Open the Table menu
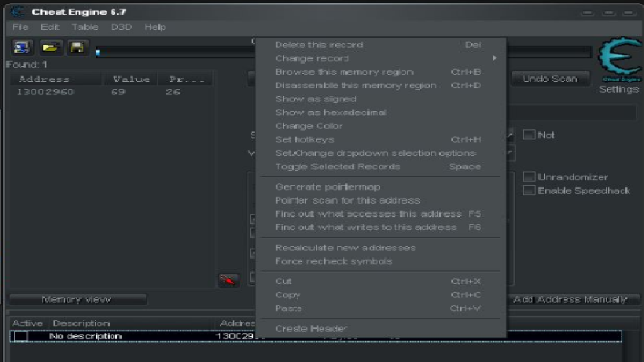Image resolution: width=644 pixels, height=362 pixels. (85, 27)
